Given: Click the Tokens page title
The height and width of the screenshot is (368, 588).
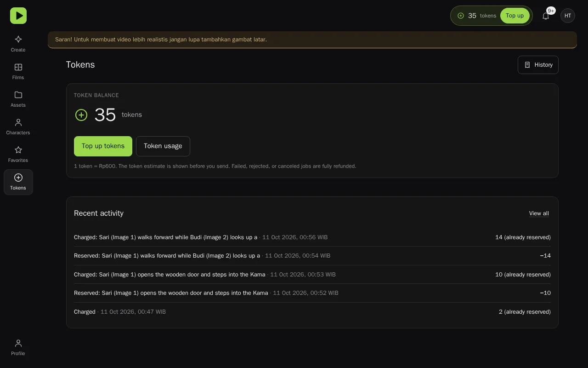Looking at the screenshot, I should 80,65.
